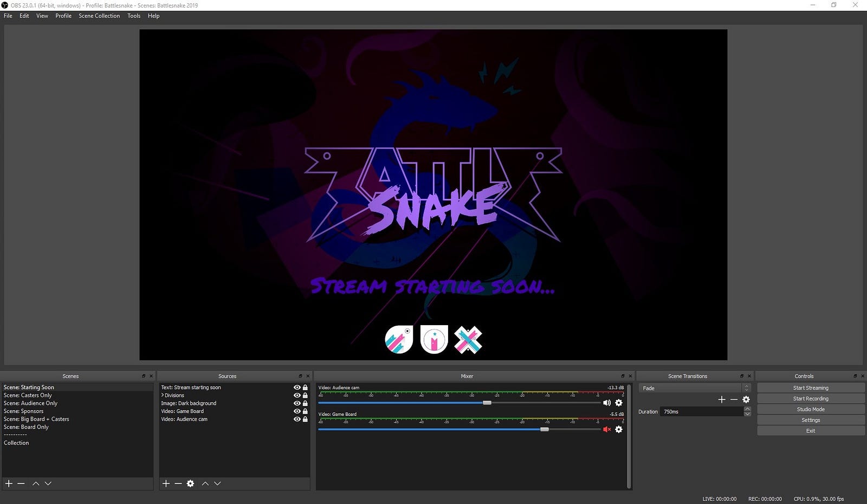
Task: Open the Profile menu
Action: [x=63, y=16]
